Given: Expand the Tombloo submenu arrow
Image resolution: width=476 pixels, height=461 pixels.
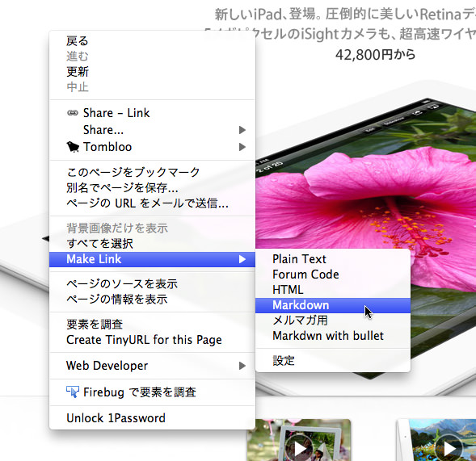Looking at the screenshot, I should point(242,147).
